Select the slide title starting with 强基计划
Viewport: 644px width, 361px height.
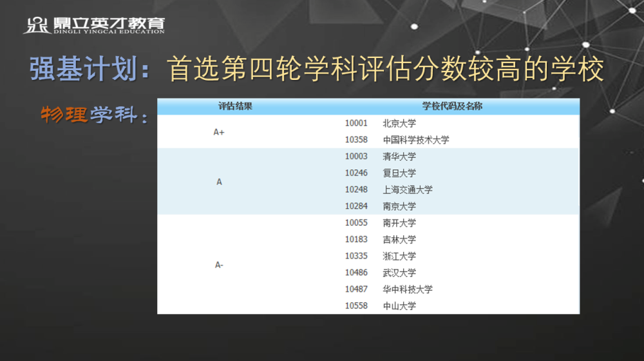317,69
